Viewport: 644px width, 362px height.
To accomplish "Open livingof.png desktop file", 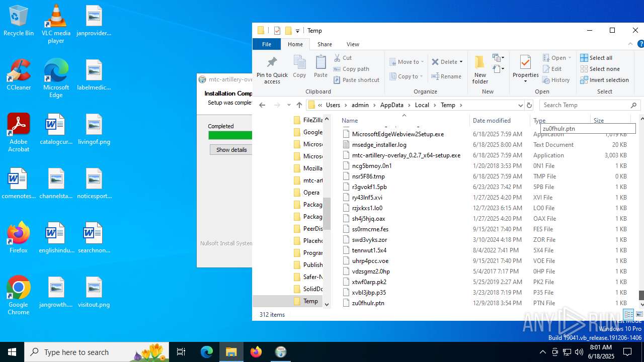I will tap(94, 129).
